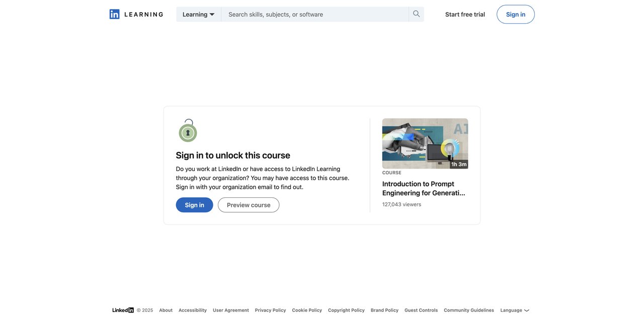Click the LinkedIn Learning logo
Viewport: 644px width, 318px height.
[x=136, y=14]
